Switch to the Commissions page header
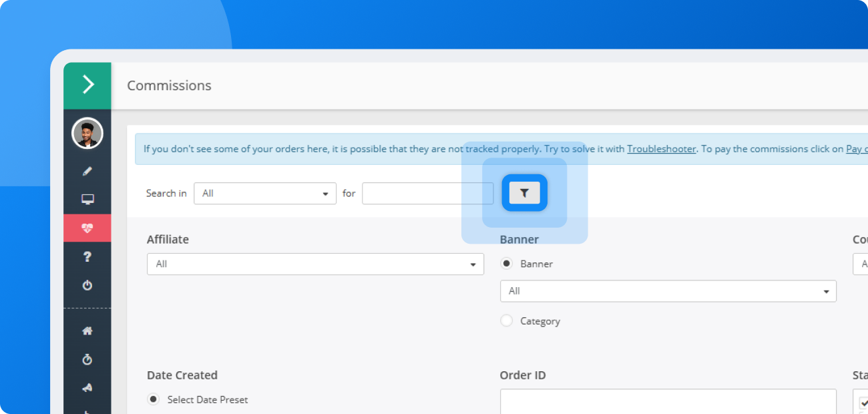This screenshot has height=414, width=868. (168, 85)
